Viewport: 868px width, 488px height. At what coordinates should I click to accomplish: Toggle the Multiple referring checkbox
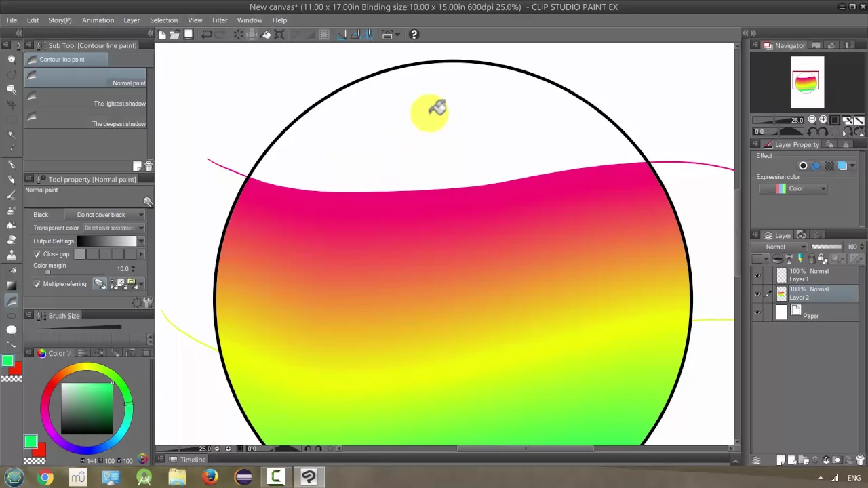pyautogui.click(x=37, y=284)
